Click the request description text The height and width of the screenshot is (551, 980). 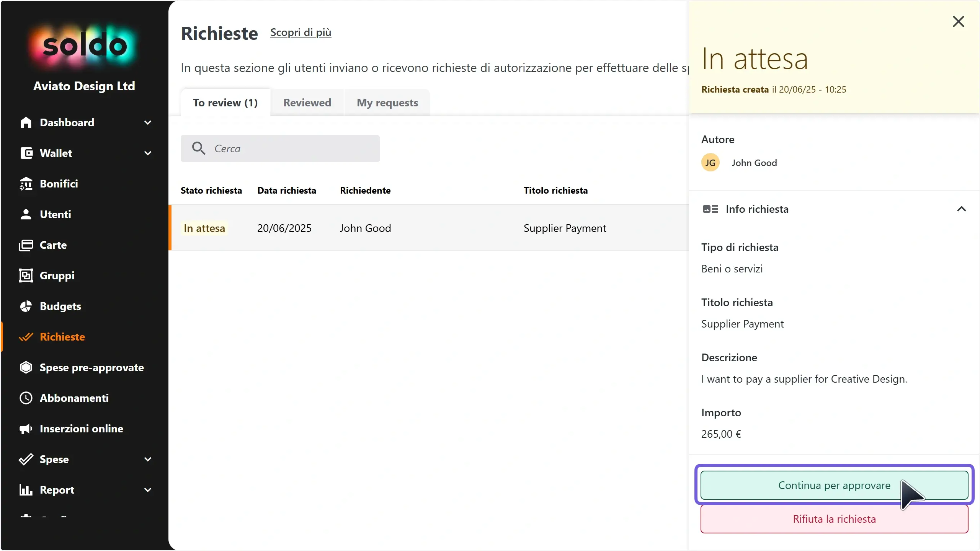[804, 379]
